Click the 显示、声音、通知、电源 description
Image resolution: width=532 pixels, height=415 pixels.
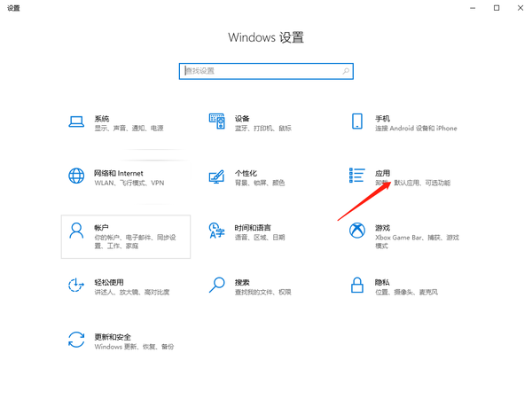129,129
